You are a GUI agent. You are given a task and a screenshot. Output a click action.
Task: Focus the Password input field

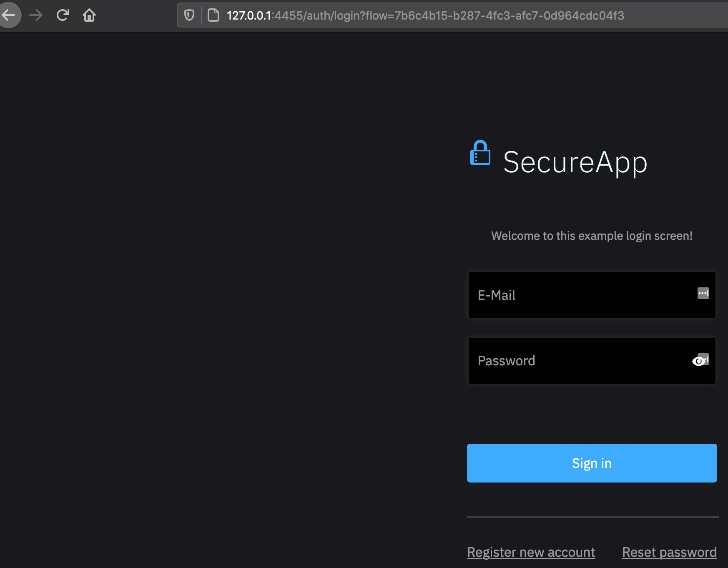[x=592, y=361]
